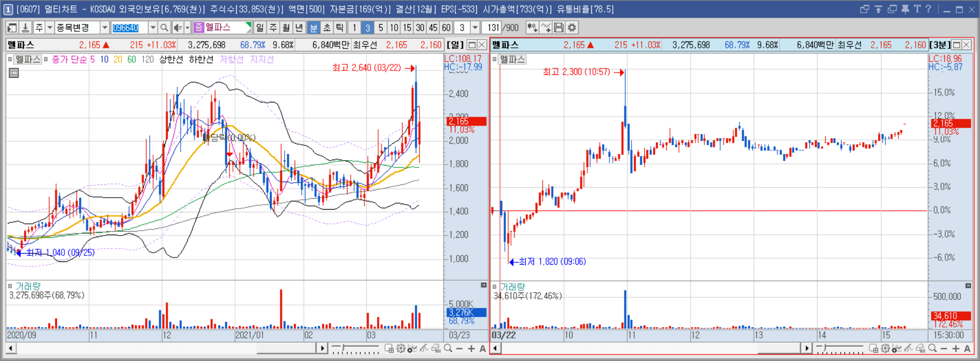Viewport: 980px width, 361px height.
Task: Click left chart bottom magnifier icon
Action: click(x=448, y=348)
